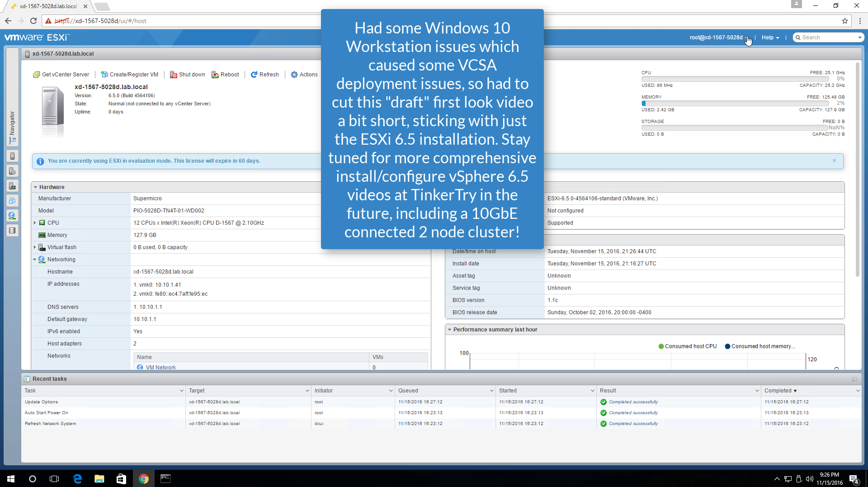Click the insecure certificate warning icon
868x487 pixels.
tap(48, 21)
